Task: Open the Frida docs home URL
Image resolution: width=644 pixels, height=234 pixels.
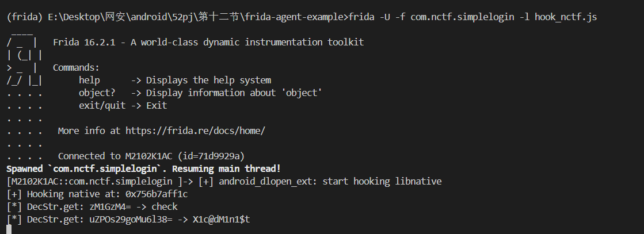Action: click(x=195, y=131)
